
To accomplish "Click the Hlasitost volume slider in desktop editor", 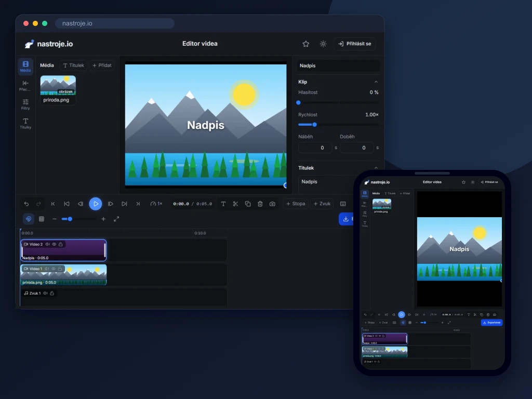I will point(338,102).
